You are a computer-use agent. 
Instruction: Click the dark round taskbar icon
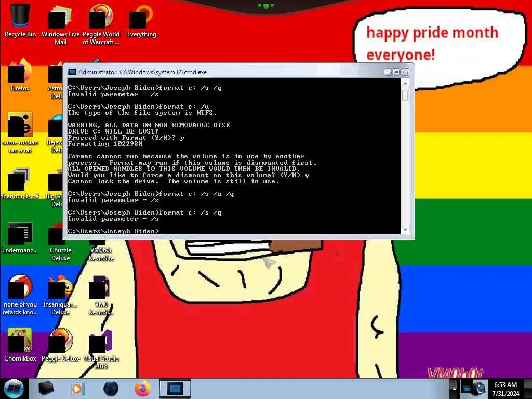pyautogui.click(x=111, y=389)
